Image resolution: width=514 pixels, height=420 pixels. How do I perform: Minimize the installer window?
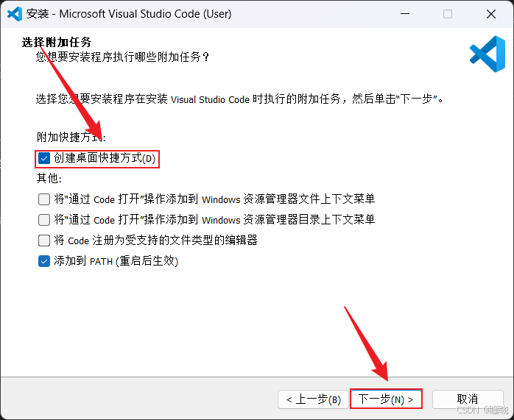(x=405, y=14)
